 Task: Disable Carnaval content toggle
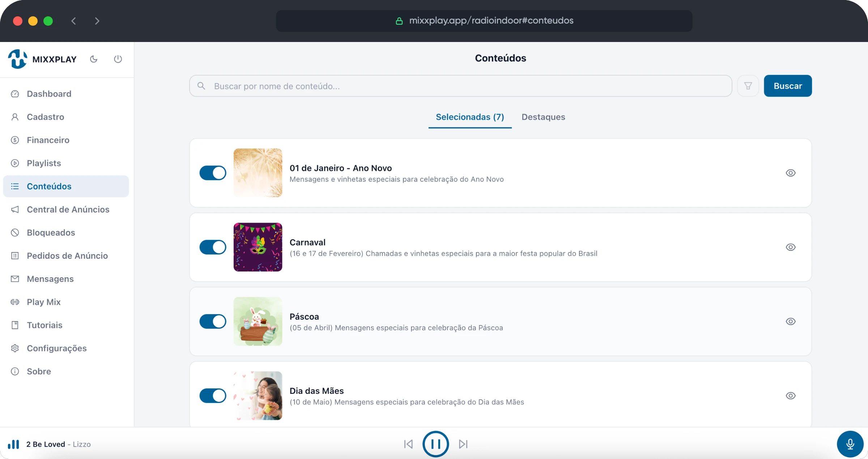point(213,247)
